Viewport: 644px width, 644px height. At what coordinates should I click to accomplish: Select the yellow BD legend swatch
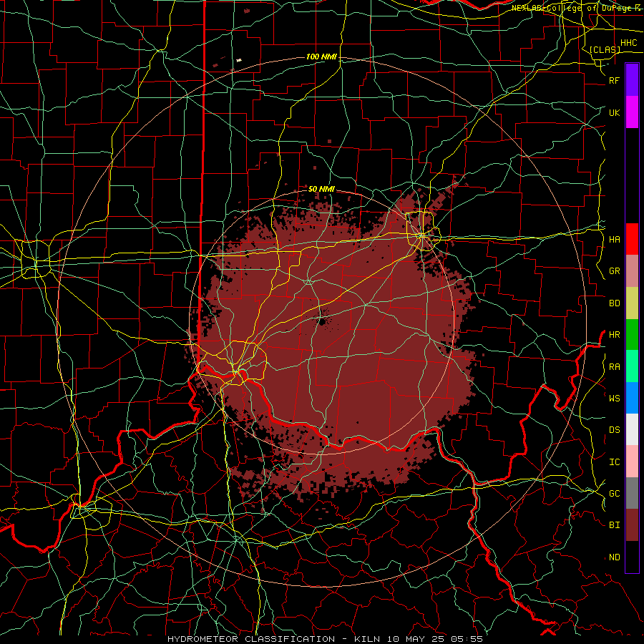coord(632,303)
